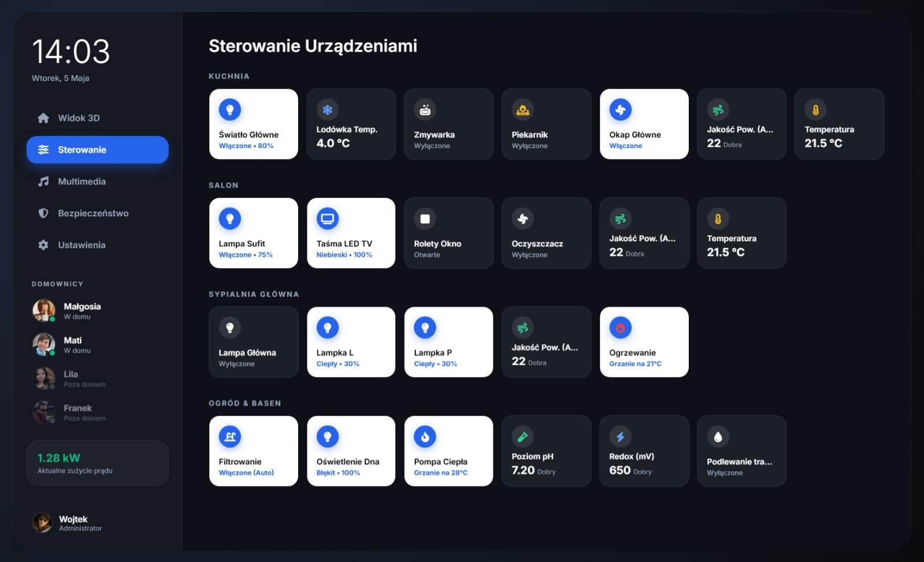Open the 1.28 kW power usage widget
The image size is (924, 562).
coord(97,463)
